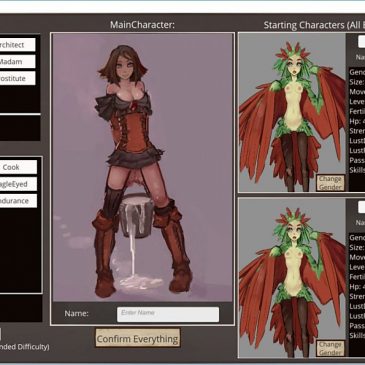
Task: Focus the Enter Name input field
Action: coord(168,314)
